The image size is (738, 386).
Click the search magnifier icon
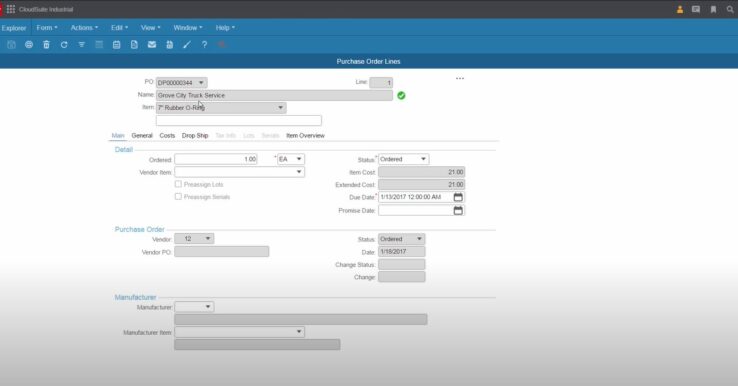(730, 9)
